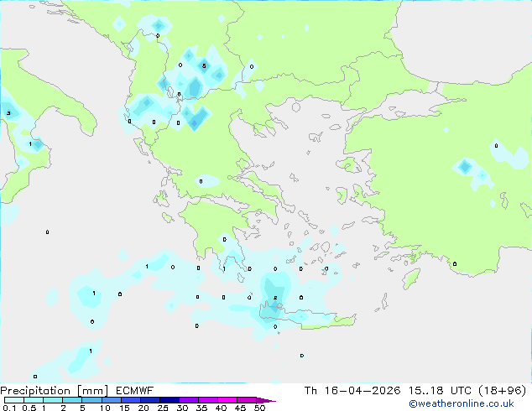Click the legend label '50'

click(259, 408)
